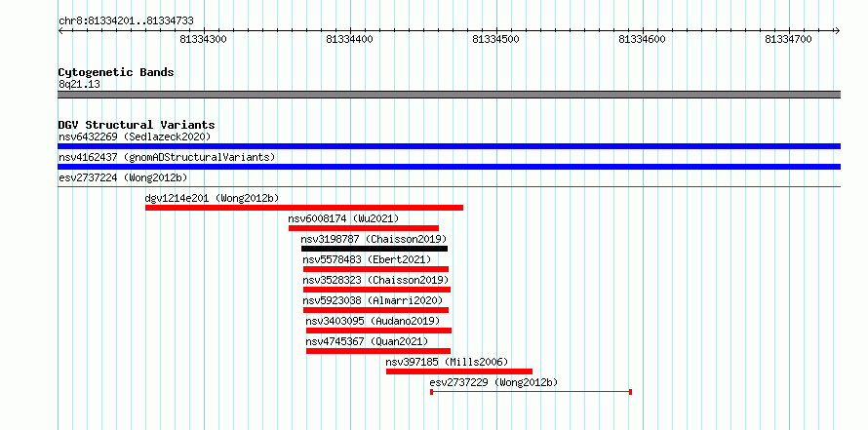Image resolution: width=868 pixels, height=430 pixels.
Task: Select the red nsv4745367 variant bar
Action: point(378,351)
